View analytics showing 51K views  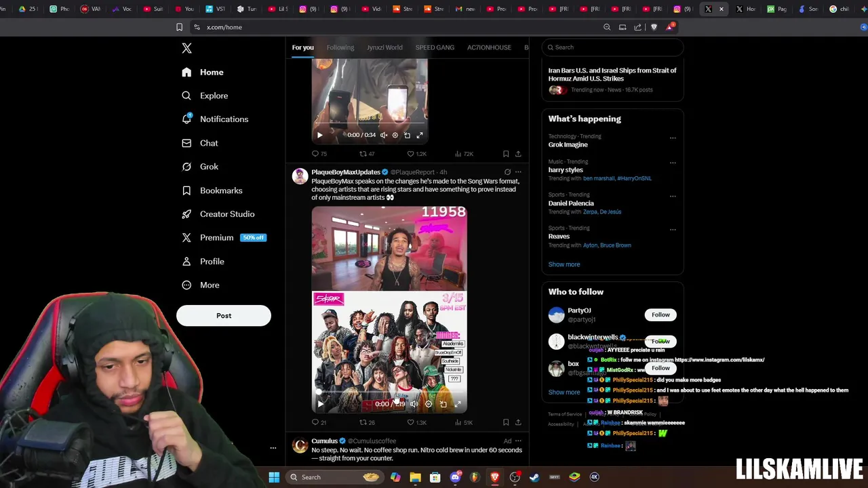(464, 422)
